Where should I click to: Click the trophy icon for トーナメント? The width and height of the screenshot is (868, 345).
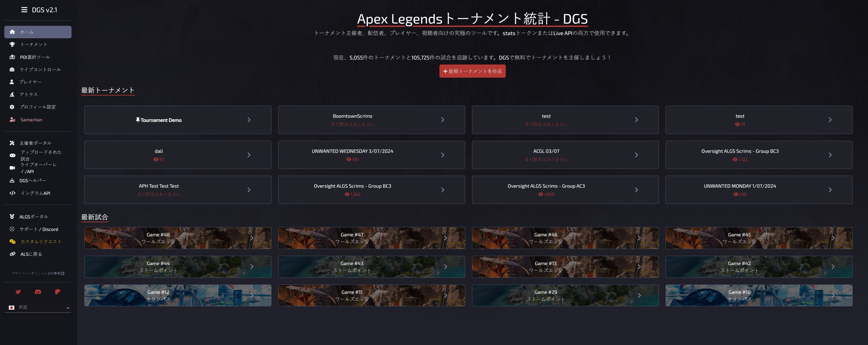point(12,44)
